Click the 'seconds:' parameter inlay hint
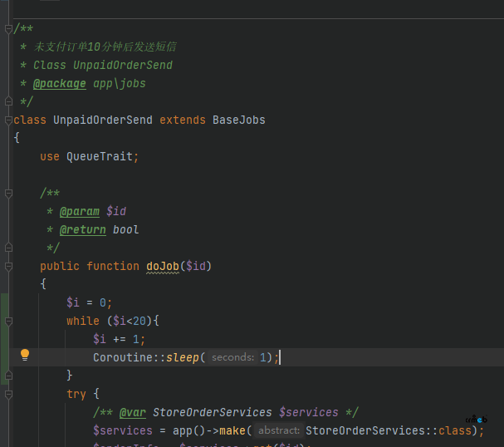504x447 pixels. (232, 357)
